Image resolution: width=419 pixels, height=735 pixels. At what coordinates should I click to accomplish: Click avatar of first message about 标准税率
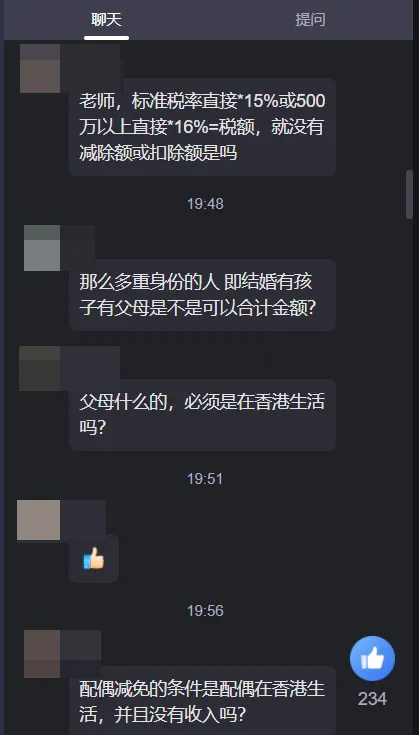coord(40,68)
